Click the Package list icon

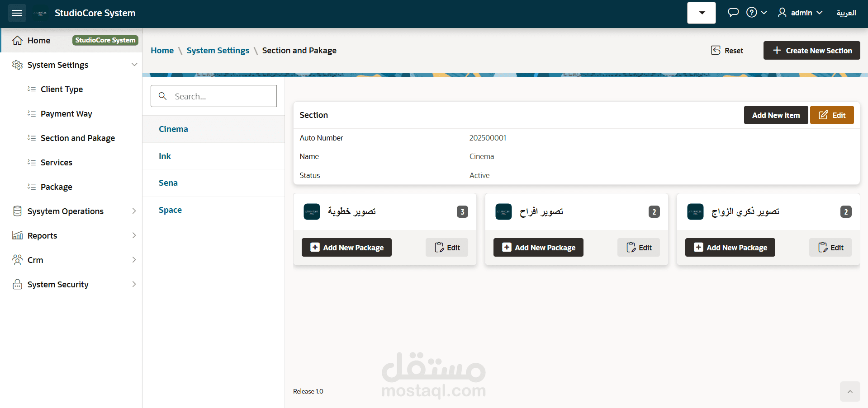(x=32, y=187)
